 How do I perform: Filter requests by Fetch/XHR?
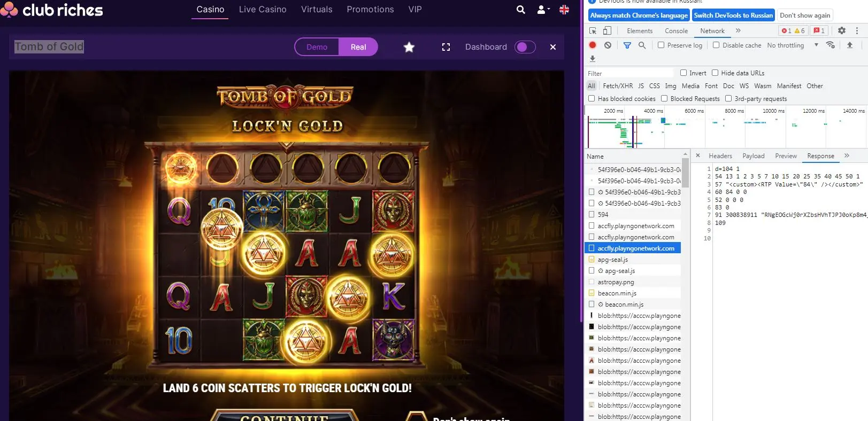(618, 86)
